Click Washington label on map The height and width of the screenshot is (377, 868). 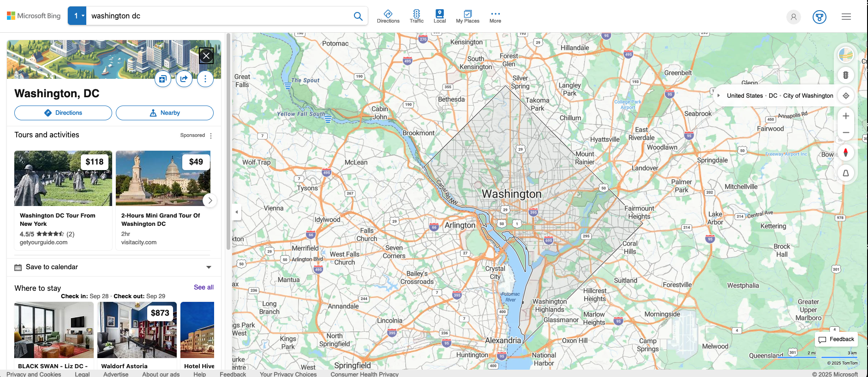coord(512,194)
